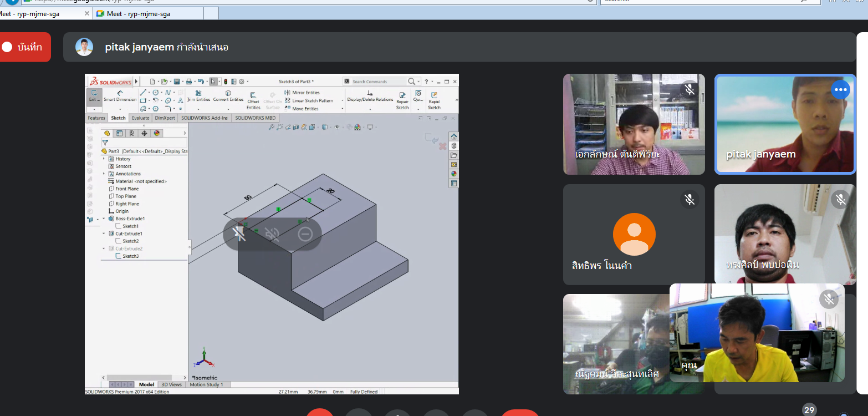The height and width of the screenshot is (416, 868).
Task: Expand the History tree node
Action: [x=104, y=159]
